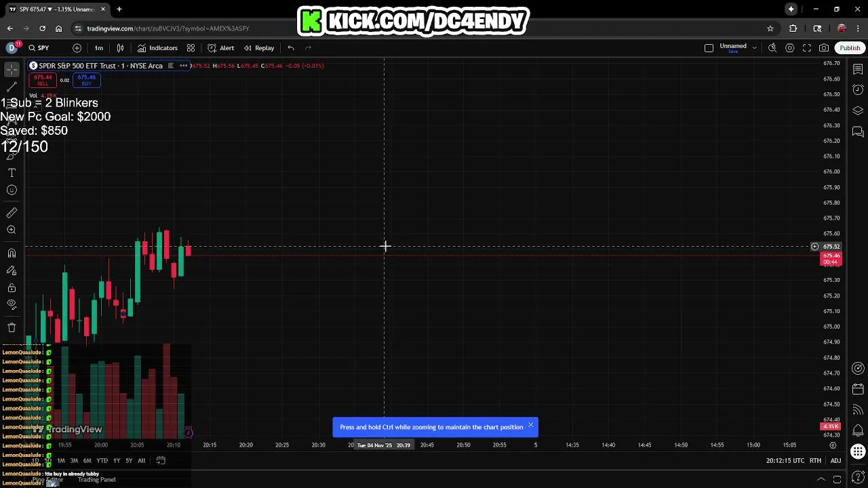Remove drawings with trash icon
The image size is (868, 488).
pos(12,328)
